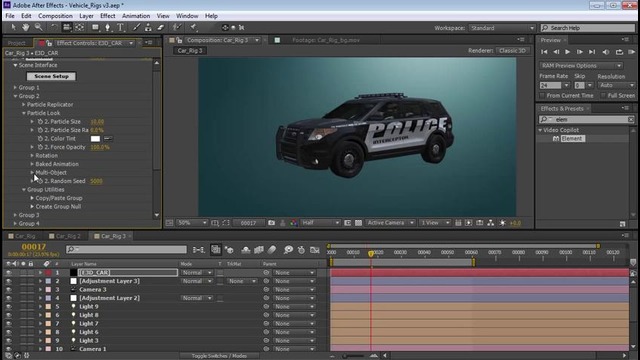
Task: Open the composition flowchart icon
Action: 491,223
